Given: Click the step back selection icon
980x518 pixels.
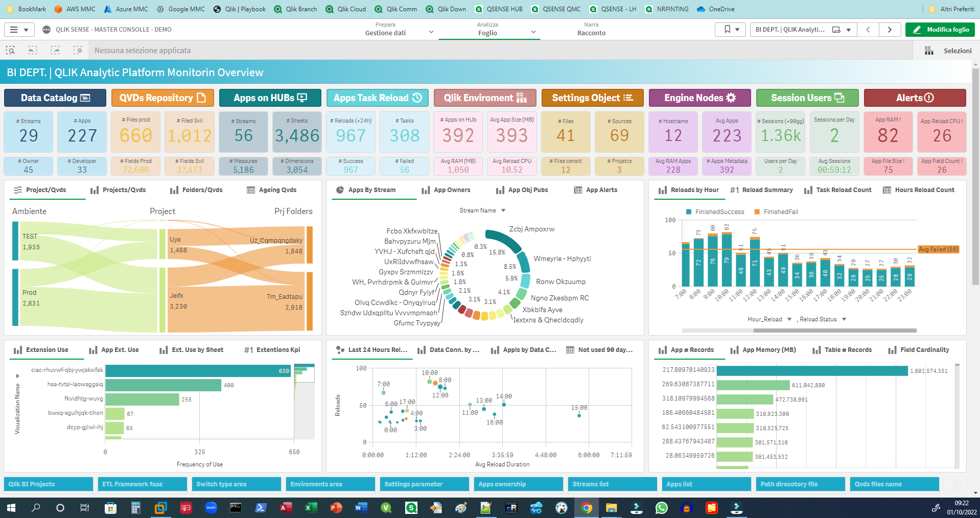Looking at the screenshot, I should tap(32, 50).
